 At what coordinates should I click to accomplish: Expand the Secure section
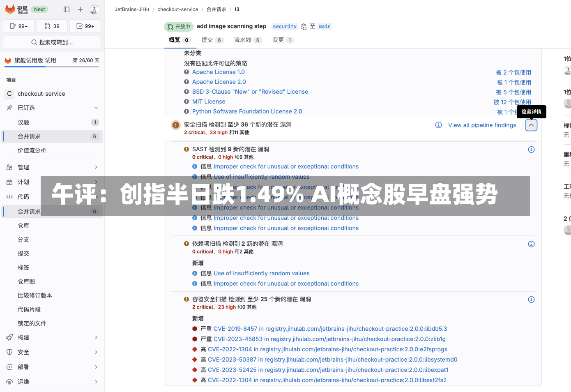pos(52,352)
